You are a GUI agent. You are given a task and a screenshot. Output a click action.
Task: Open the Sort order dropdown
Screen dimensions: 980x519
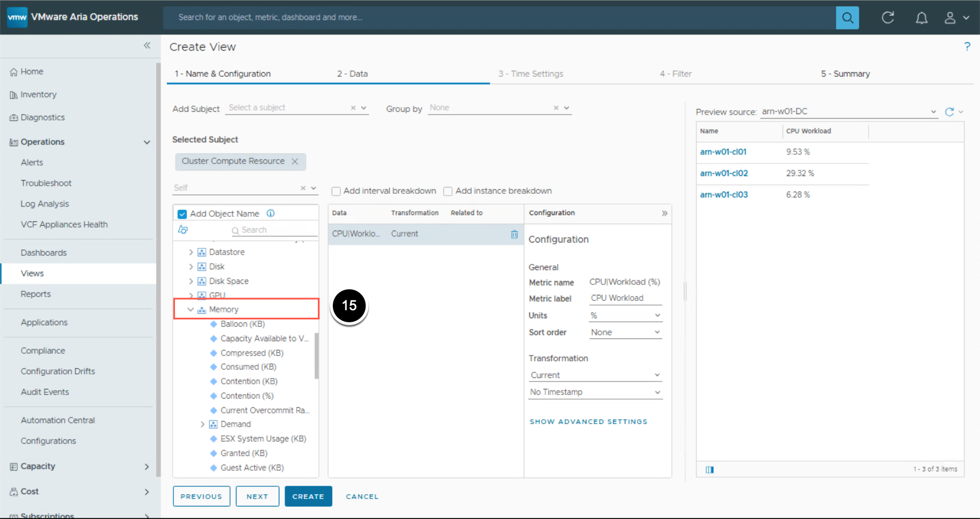[x=625, y=333]
